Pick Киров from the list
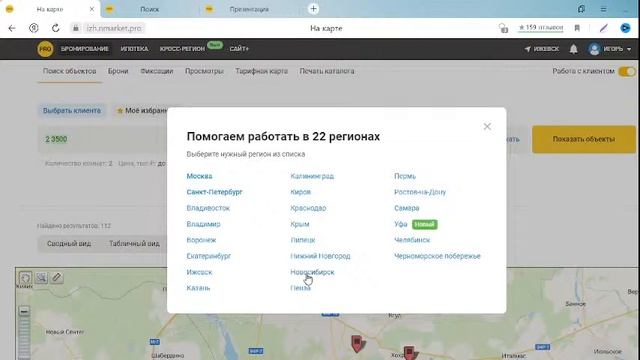 point(300,192)
